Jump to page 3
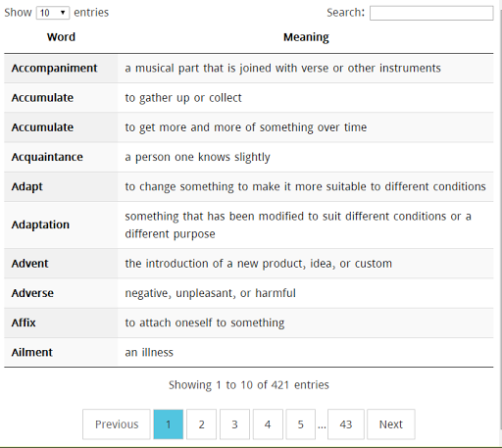Viewport: 502px width, 448px height. coord(234,424)
